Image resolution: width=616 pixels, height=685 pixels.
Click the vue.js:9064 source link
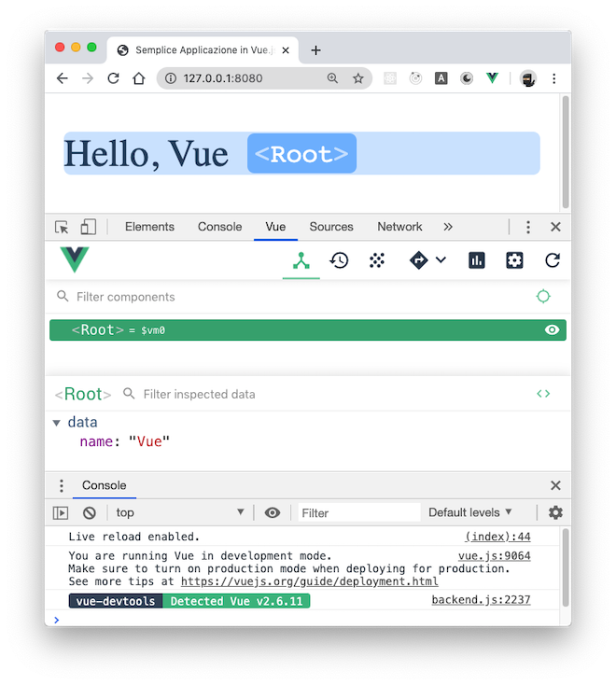click(494, 555)
